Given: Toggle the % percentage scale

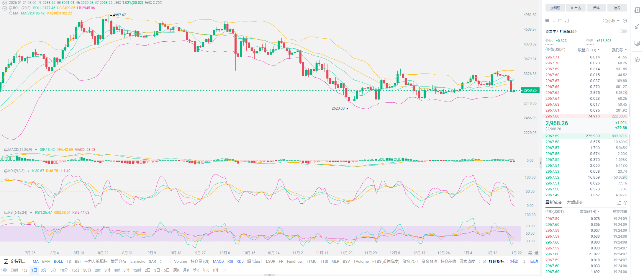Looking at the screenshot, I should [524, 261].
